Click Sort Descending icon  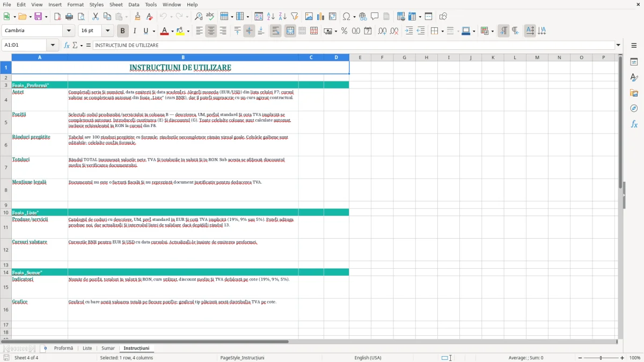click(283, 17)
